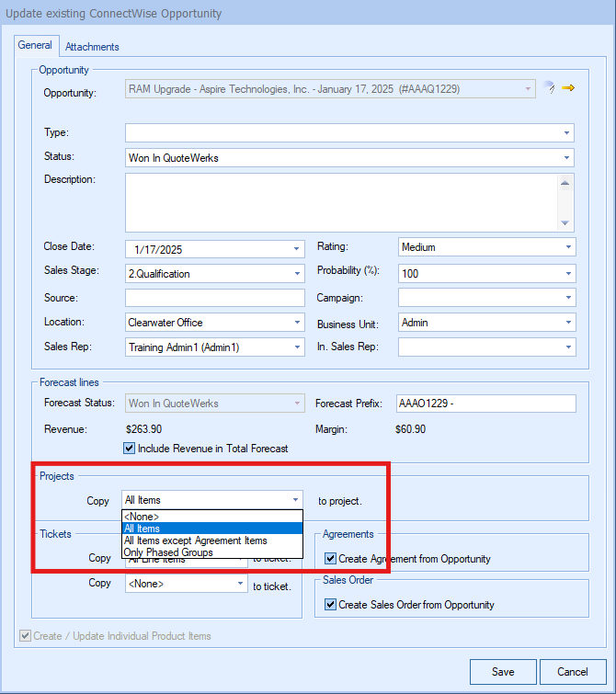Expand the Status dropdown
616x694 pixels.
[566, 158]
